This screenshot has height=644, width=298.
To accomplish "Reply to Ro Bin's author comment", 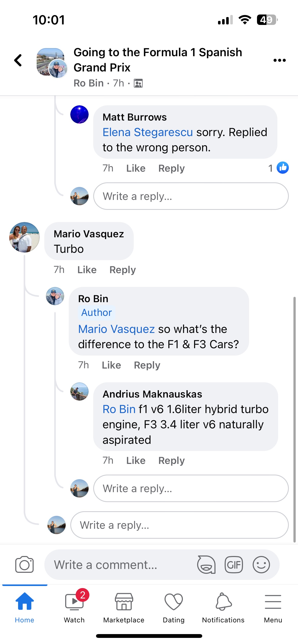I will (x=147, y=365).
